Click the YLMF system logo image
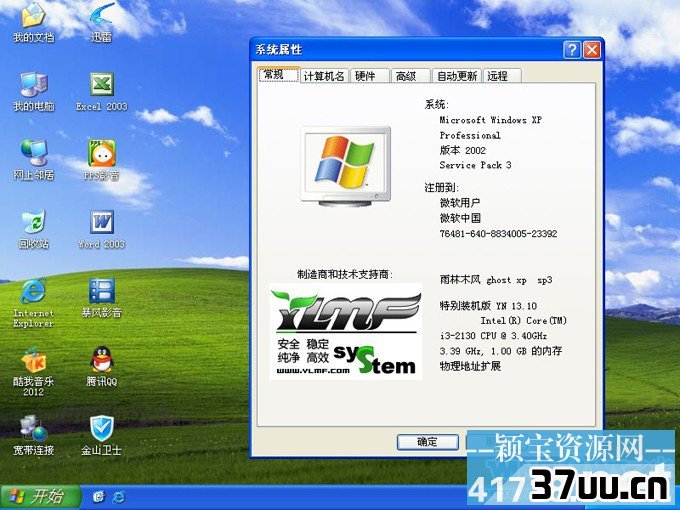This screenshot has height=510, width=680. coord(346,331)
